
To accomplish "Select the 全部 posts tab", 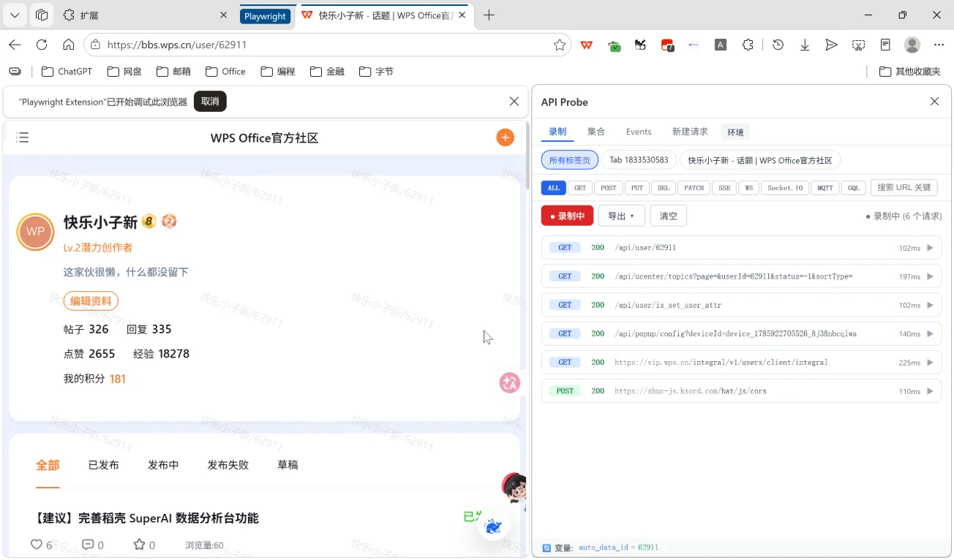I will 48,465.
